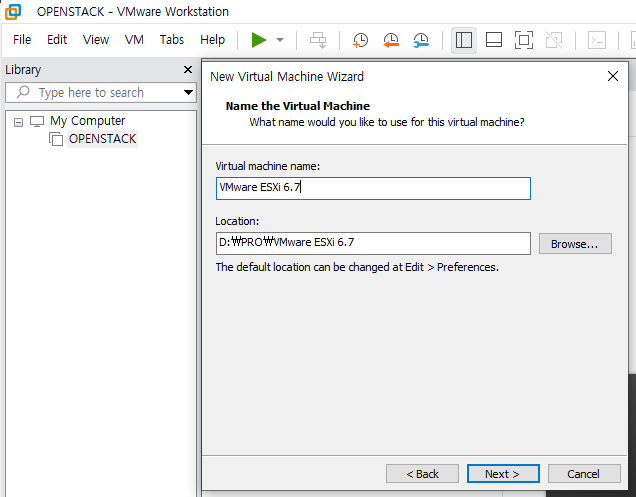Toggle the thumbnail bar view icon
The width and height of the screenshot is (636, 497).
494,40
